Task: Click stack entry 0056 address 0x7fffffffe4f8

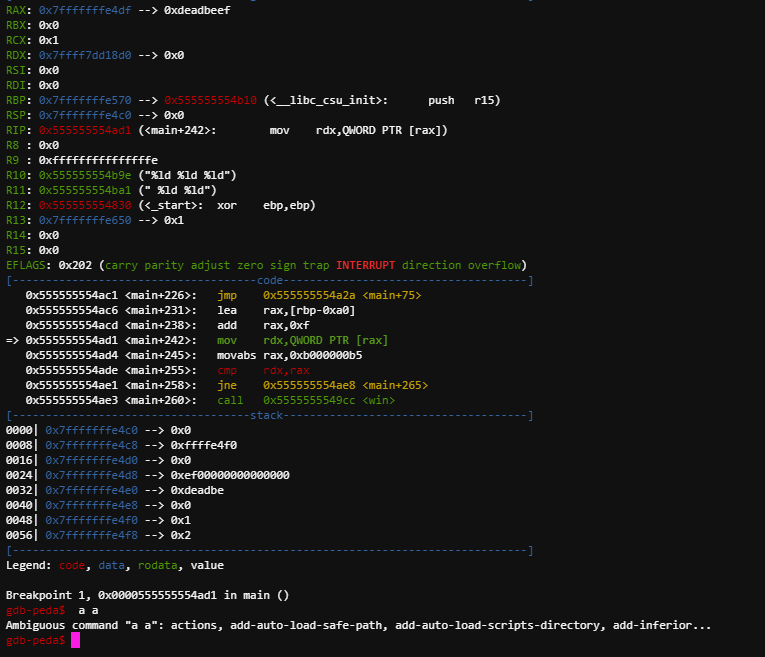Action: (91, 536)
